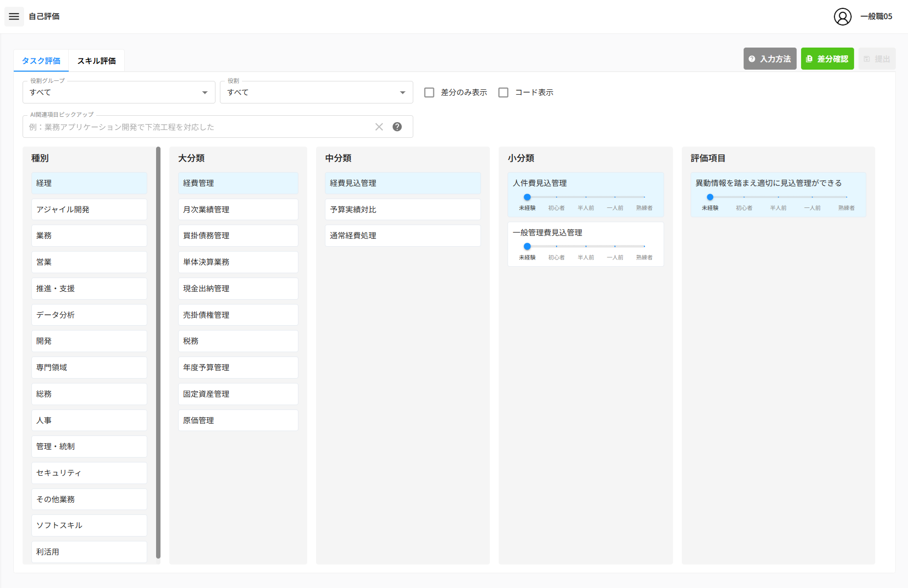
Task: Select 現金出納管理 in 大分類
Action: 238,288
